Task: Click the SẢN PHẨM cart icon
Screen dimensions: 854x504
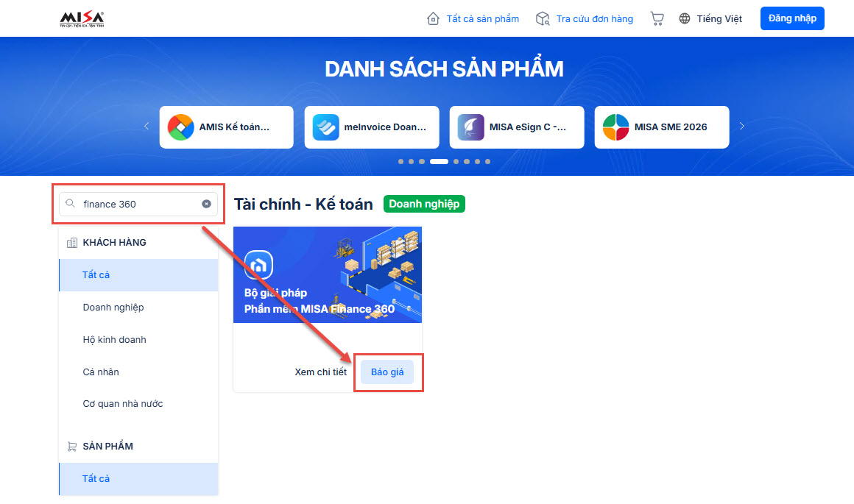Action: pyautogui.click(x=72, y=447)
